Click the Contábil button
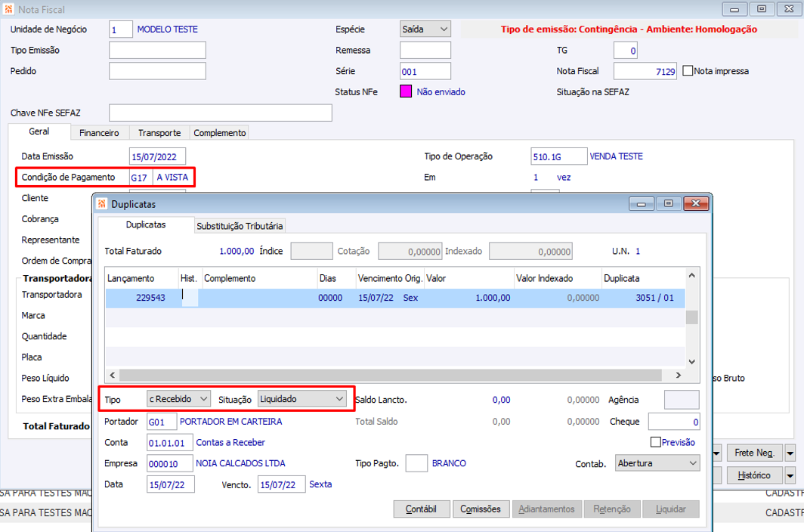 coord(422,509)
